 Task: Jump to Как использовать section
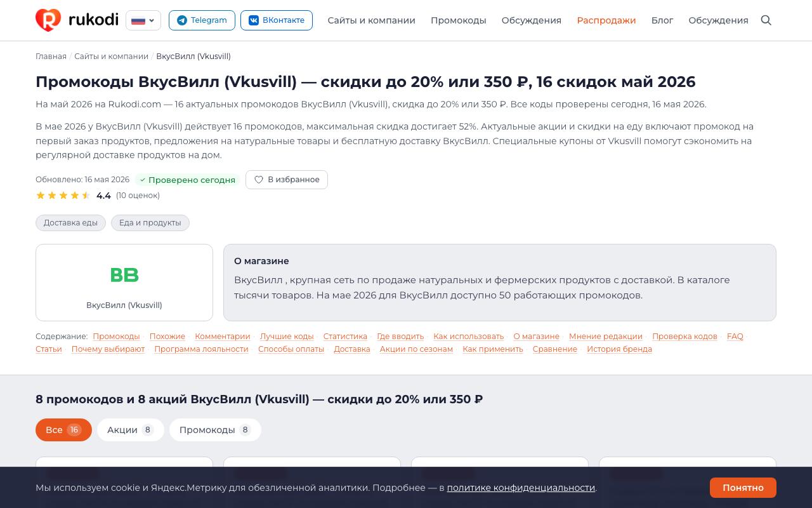point(469,337)
